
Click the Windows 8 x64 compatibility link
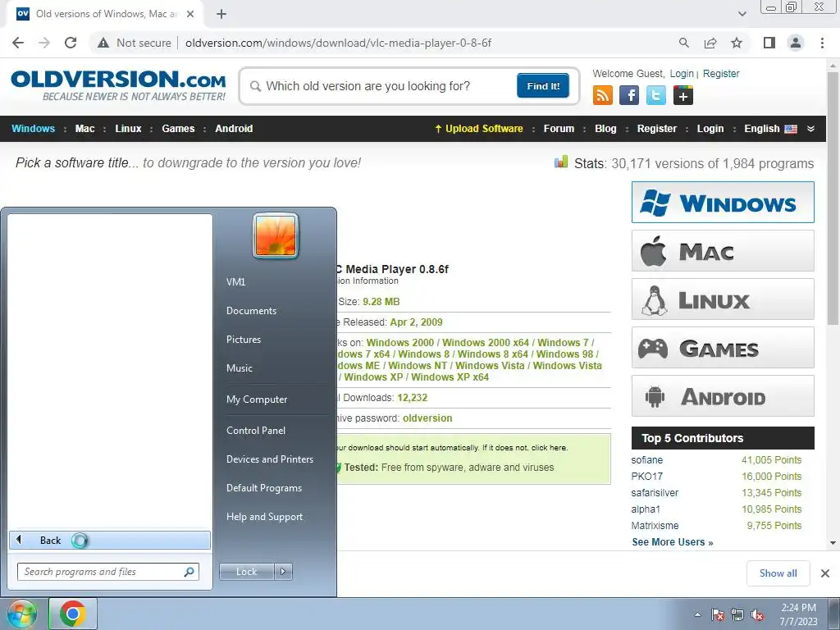493,354
